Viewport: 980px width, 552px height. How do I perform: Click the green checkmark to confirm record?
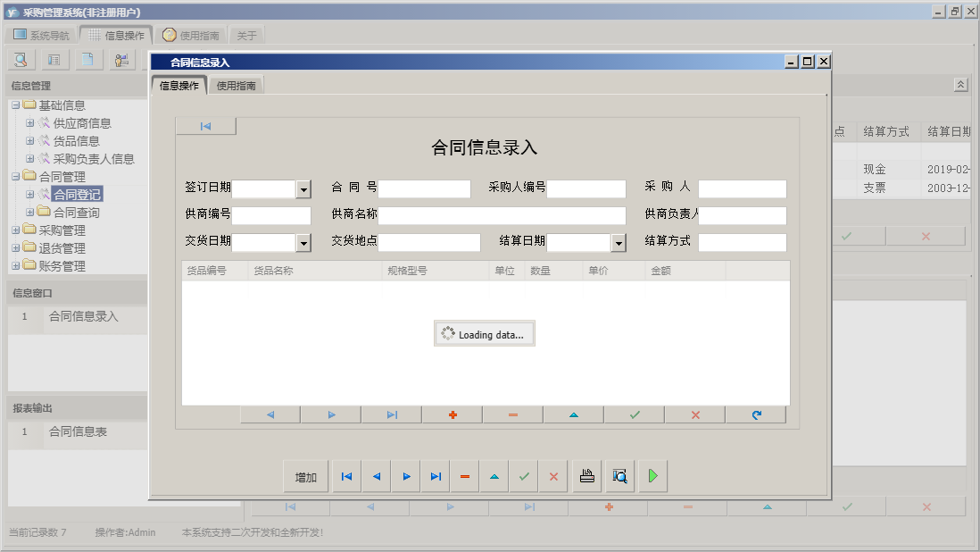pos(524,476)
